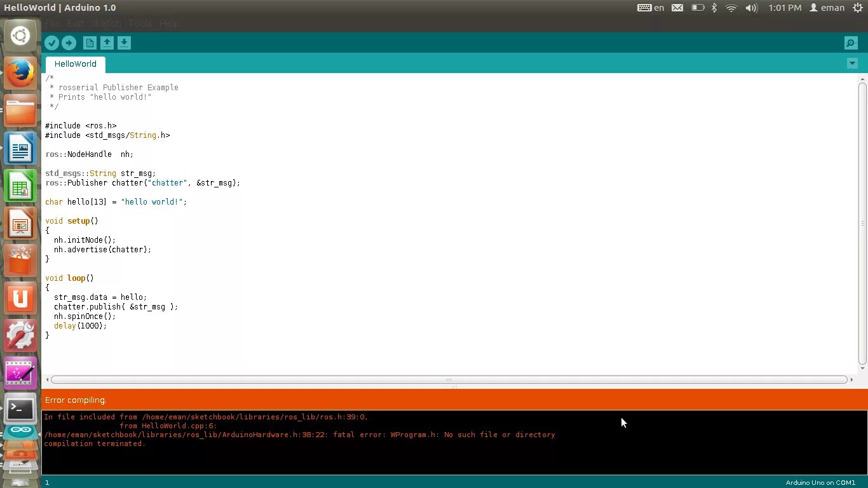Open a sketch using the up-arrow icon
The height and width of the screenshot is (488, 868).
coord(107,43)
